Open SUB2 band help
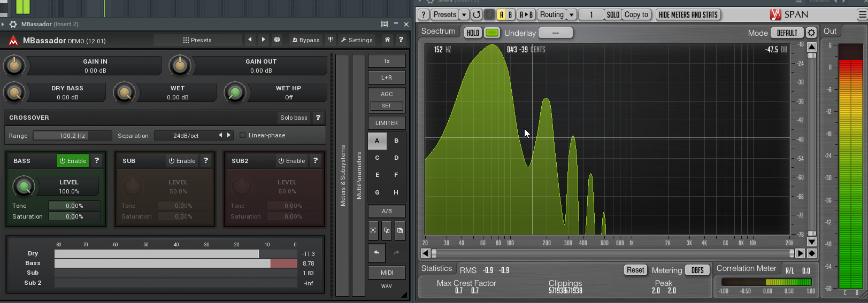 [x=316, y=160]
